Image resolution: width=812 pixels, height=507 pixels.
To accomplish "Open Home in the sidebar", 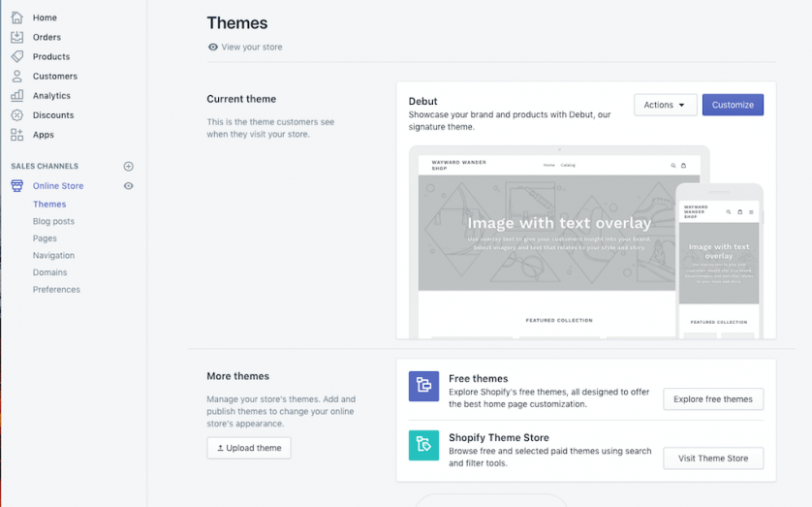I will coord(45,17).
